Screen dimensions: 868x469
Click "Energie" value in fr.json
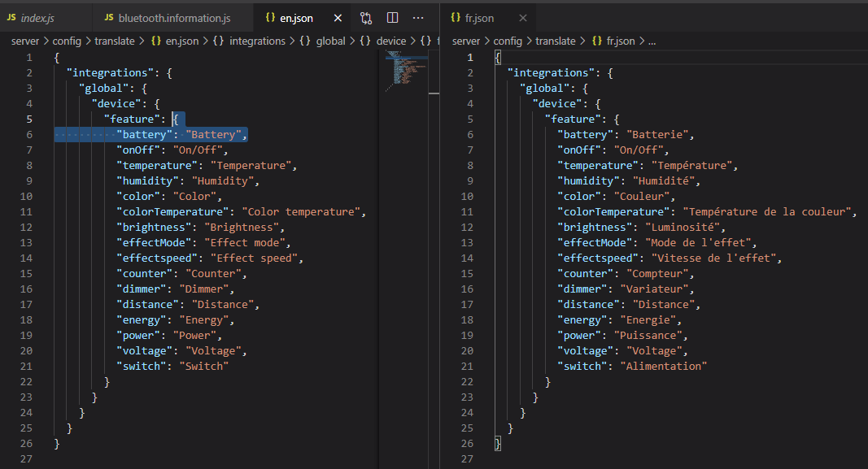click(648, 320)
